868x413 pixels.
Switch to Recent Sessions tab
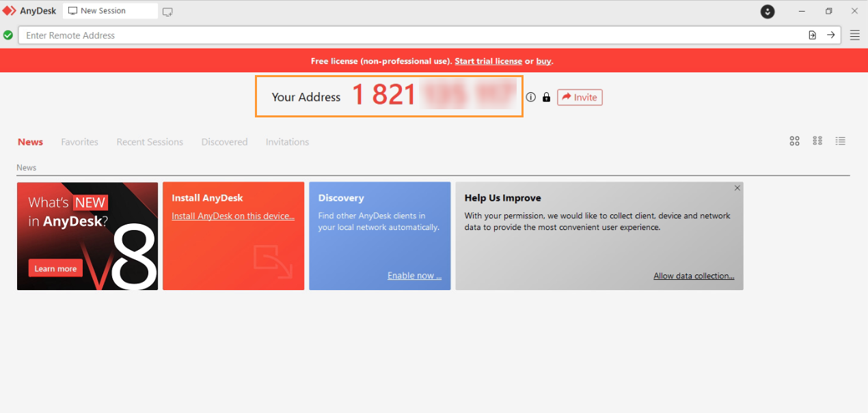[150, 142]
